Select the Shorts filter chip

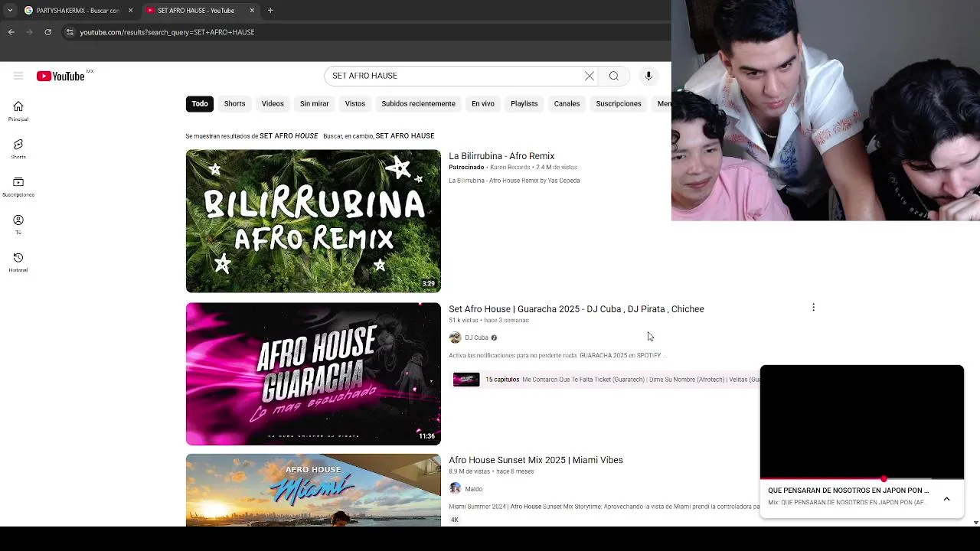[234, 103]
